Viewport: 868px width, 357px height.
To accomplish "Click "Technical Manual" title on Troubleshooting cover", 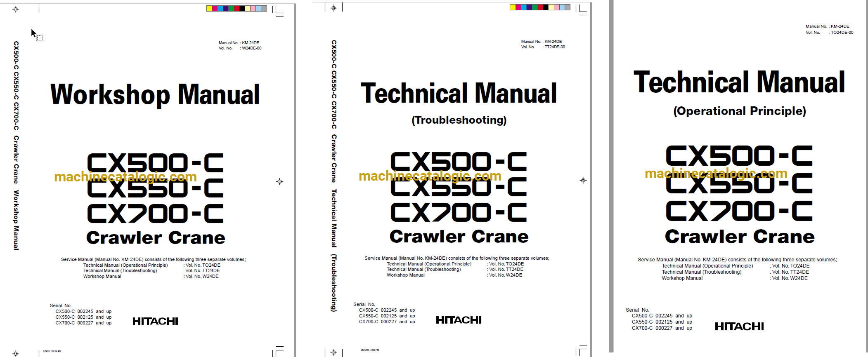I will tap(459, 94).
